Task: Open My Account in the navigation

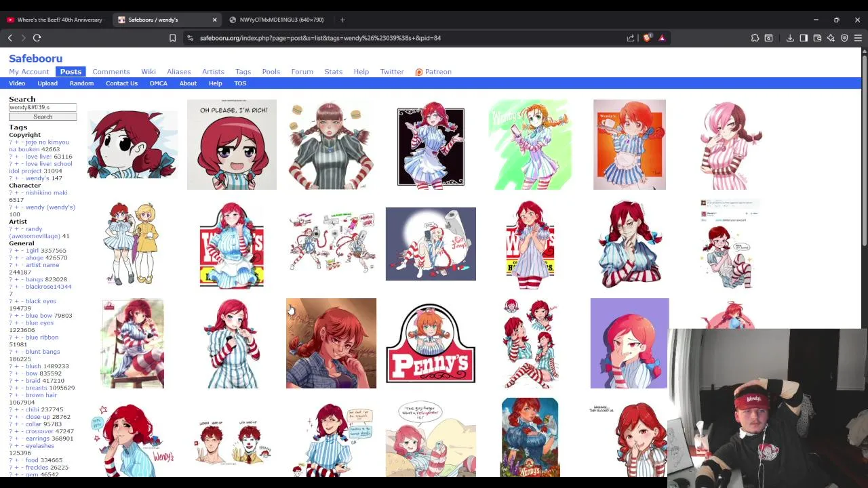Action: (28, 72)
